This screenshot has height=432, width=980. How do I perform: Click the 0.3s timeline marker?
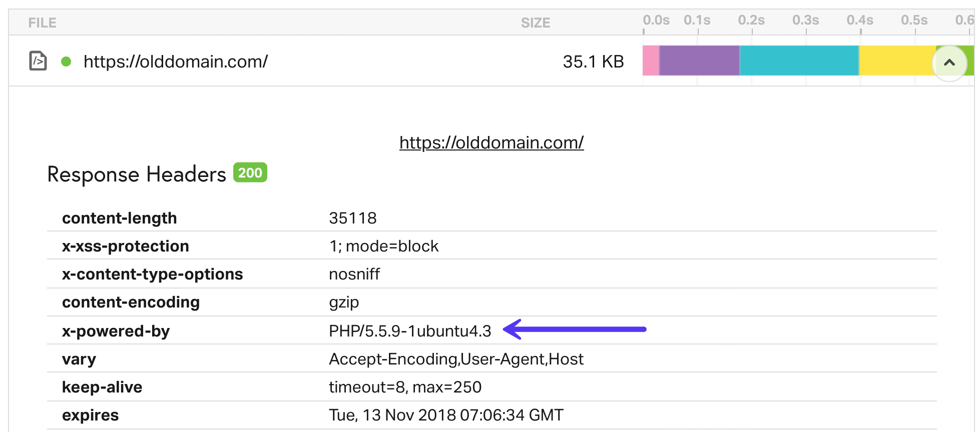806,20
